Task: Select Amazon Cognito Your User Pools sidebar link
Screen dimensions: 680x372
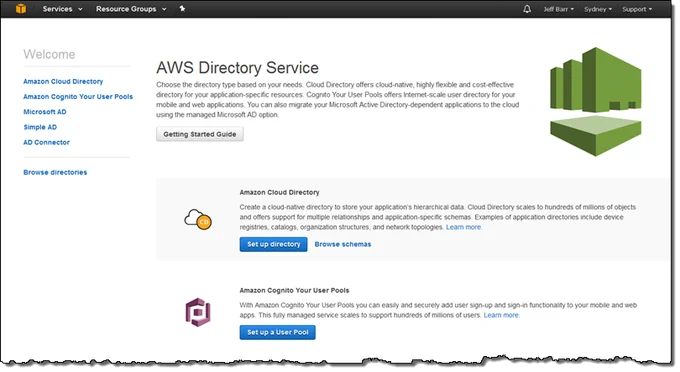Action: tap(78, 97)
